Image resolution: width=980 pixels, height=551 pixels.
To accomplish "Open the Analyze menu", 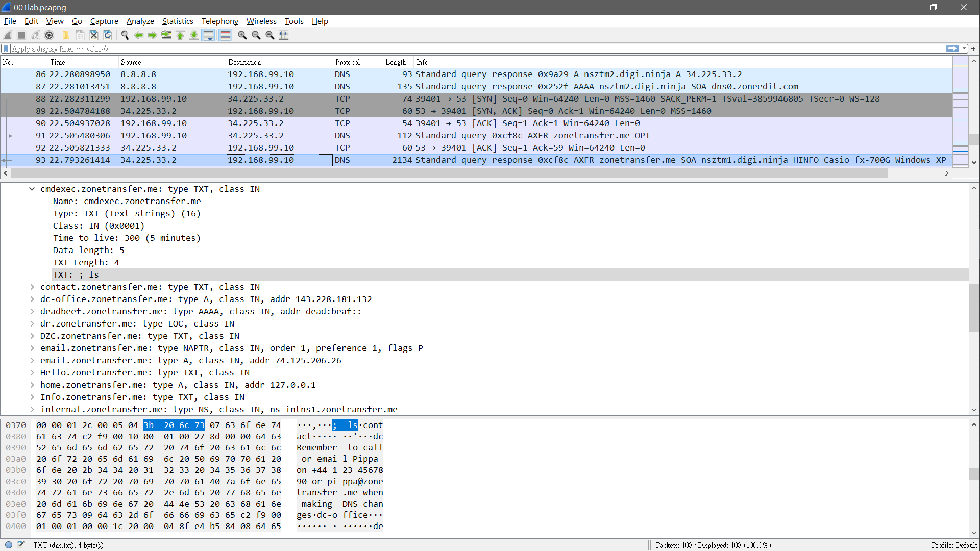I will [140, 21].
